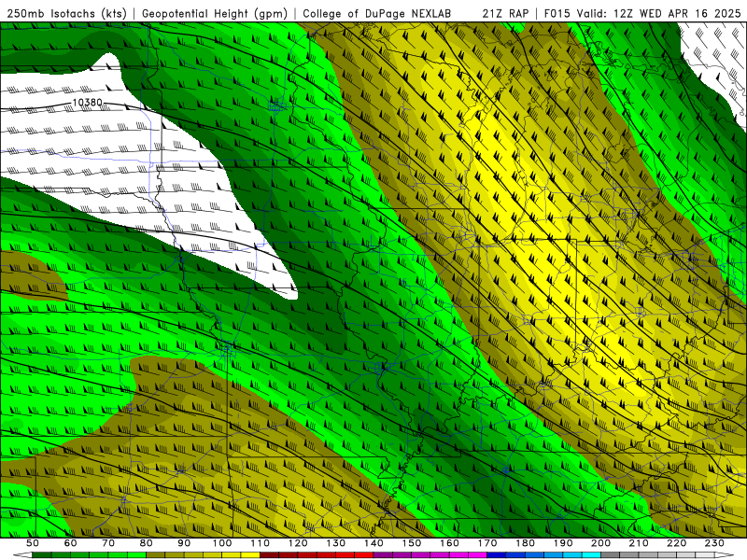Viewport: 747px width, 560px height.
Task: Click the right arrow end of the color bar
Action: (x=725, y=555)
